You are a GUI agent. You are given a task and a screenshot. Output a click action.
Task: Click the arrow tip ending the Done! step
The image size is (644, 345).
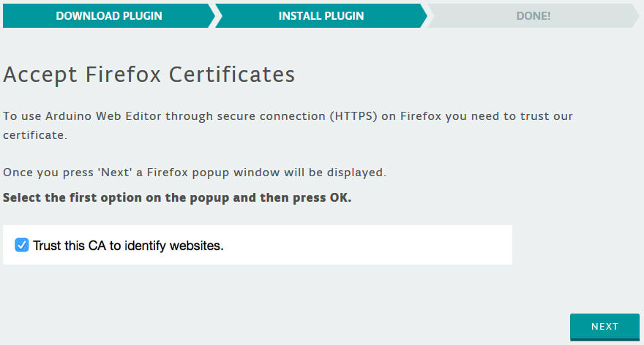634,15
